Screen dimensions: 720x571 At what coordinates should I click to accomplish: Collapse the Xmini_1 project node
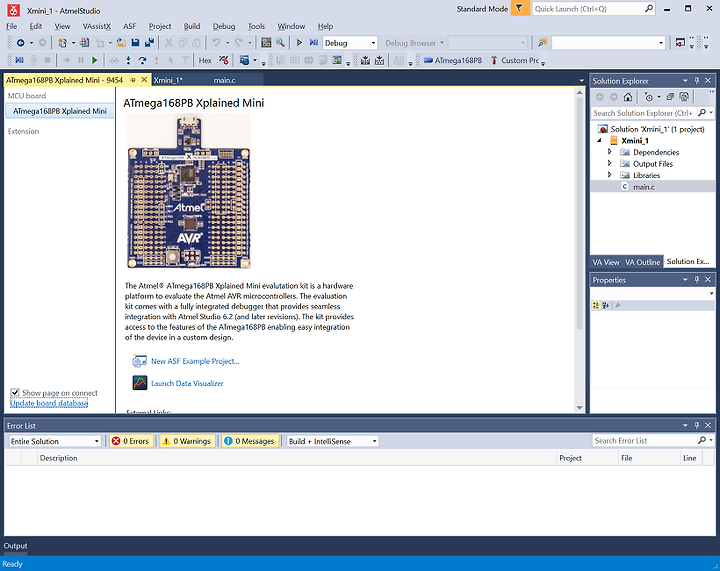pyautogui.click(x=599, y=140)
